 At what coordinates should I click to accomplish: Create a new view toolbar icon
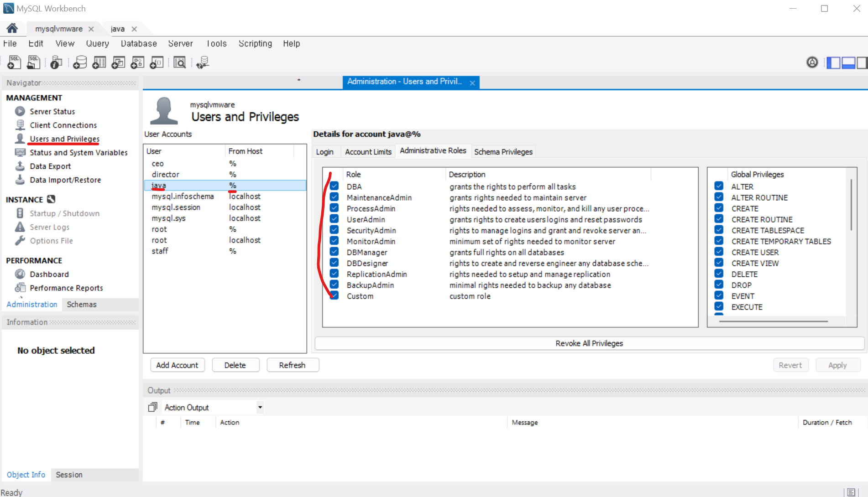coord(118,62)
